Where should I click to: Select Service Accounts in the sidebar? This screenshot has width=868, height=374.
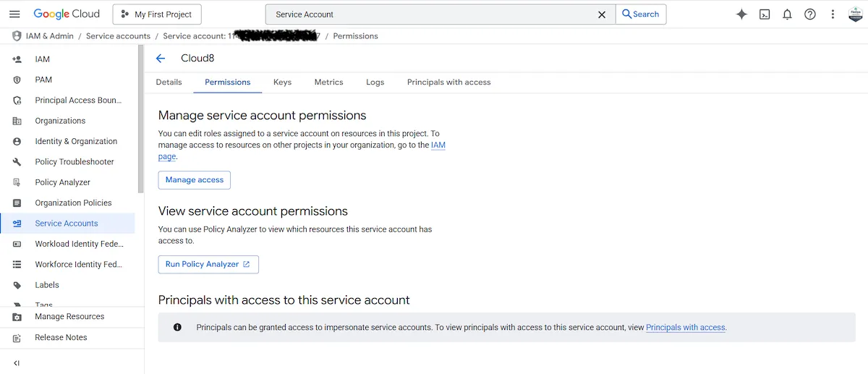pos(68,224)
